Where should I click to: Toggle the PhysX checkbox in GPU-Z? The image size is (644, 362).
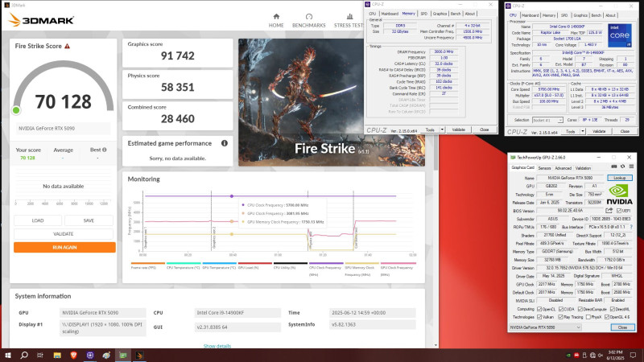[588, 317]
